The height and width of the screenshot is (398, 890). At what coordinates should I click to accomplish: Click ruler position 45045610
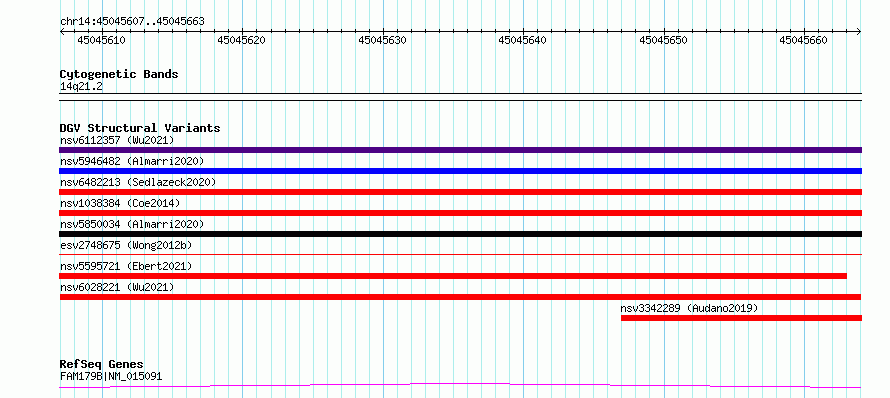click(x=102, y=40)
